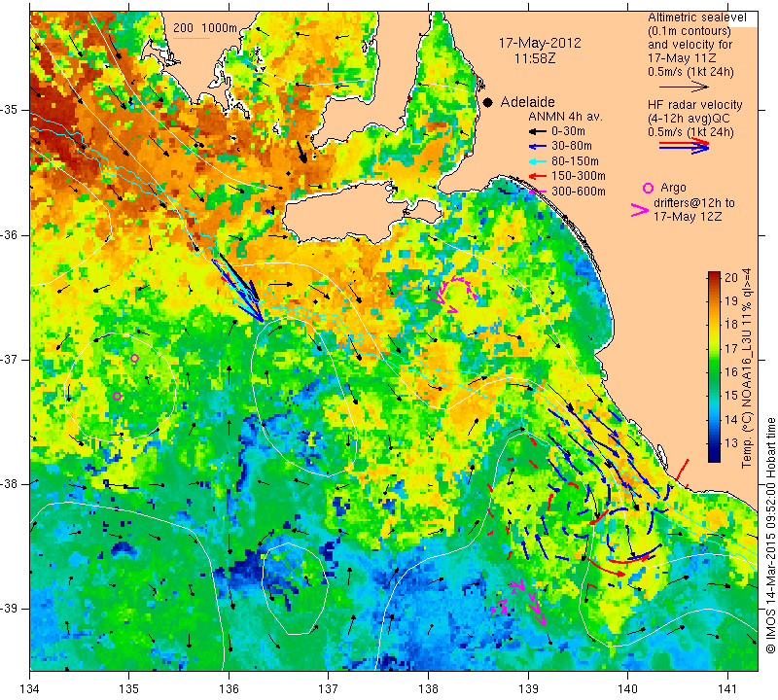Click the magenta 300-600m legend arrow
Image resolution: width=778 pixels, height=700 pixels.
click(x=537, y=192)
